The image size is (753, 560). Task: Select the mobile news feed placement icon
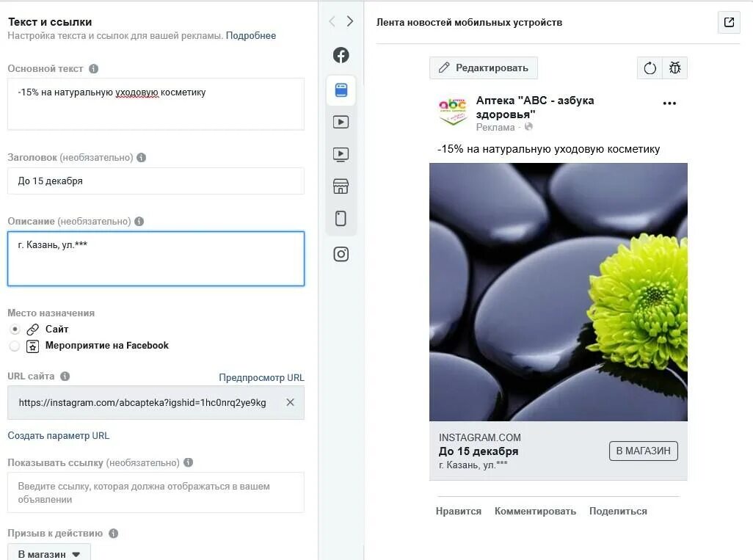(x=340, y=90)
